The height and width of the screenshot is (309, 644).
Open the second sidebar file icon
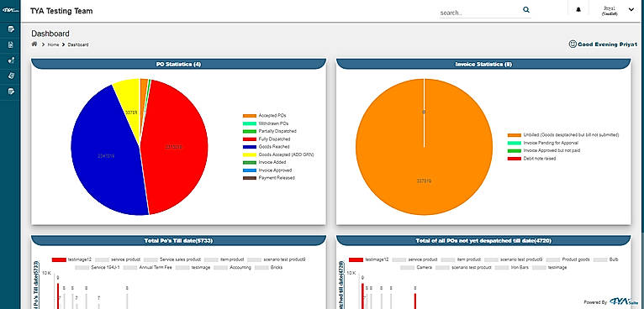click(x=11, y=45)
